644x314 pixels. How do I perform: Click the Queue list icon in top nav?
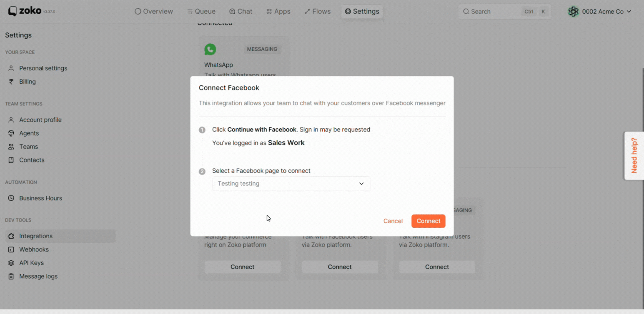pos(190,11)
